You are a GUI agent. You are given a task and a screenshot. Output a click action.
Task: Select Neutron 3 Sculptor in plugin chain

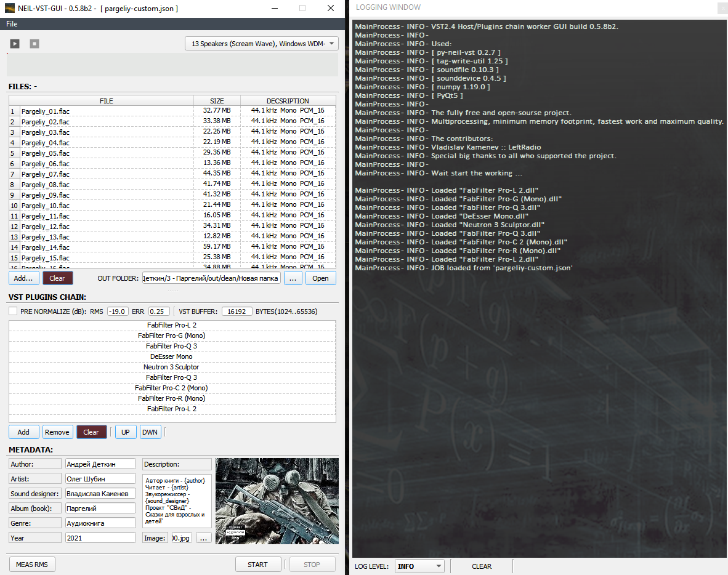click(x=172, y=367)
